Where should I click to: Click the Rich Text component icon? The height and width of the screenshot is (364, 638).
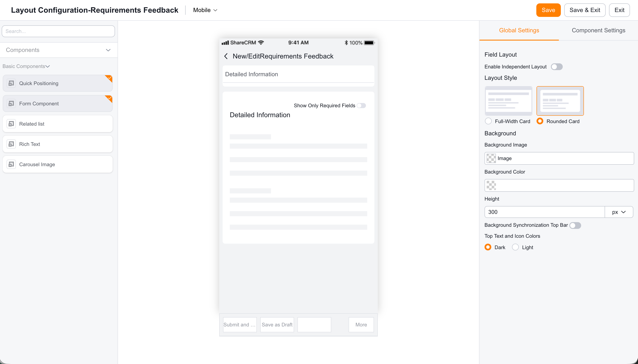click(11, 144)
